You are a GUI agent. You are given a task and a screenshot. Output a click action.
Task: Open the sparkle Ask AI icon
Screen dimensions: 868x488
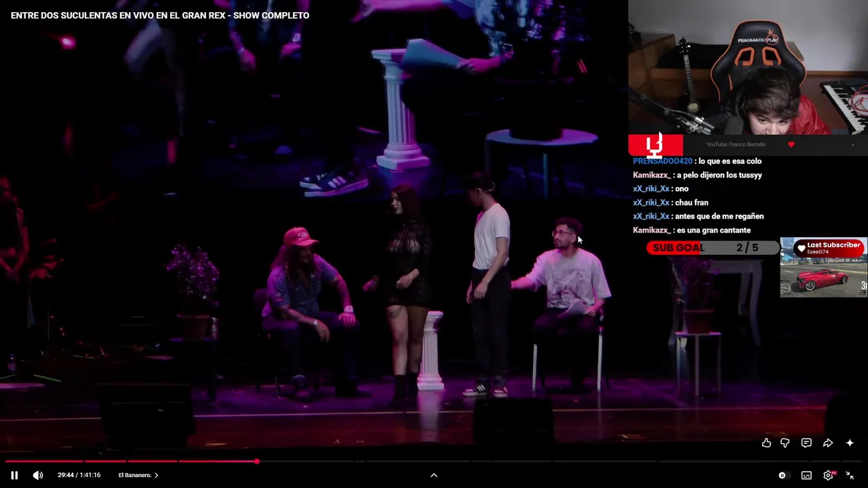pos(850,443)
